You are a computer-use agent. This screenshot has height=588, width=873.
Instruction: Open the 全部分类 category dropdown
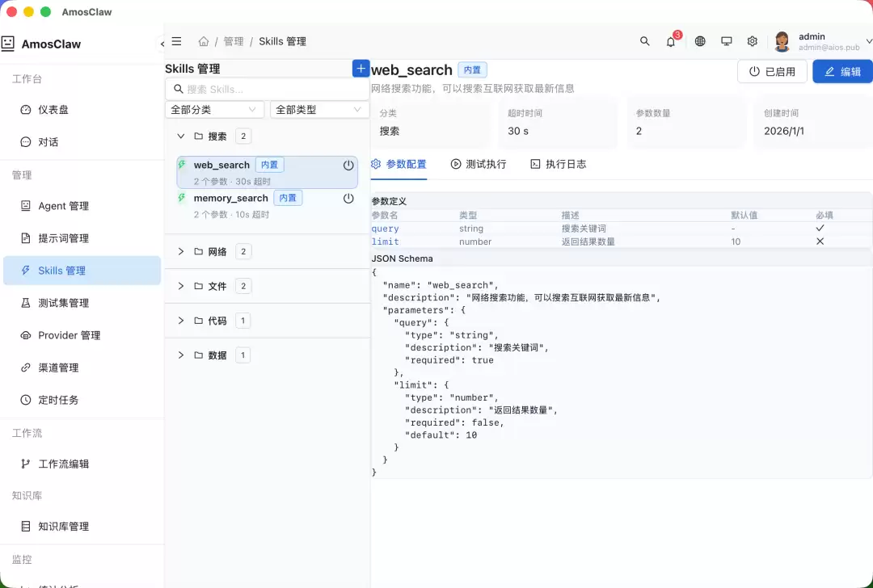pos(214,110)
